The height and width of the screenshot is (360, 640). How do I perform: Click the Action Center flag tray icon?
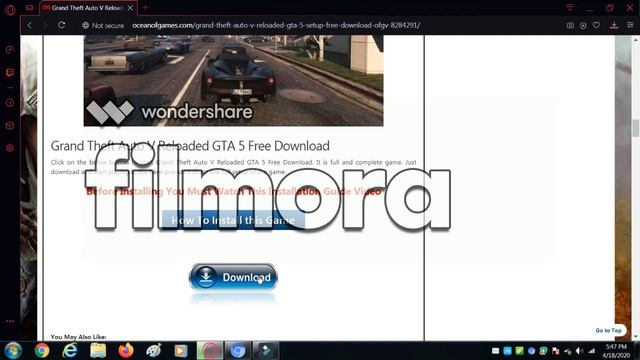tap(556, 351)
